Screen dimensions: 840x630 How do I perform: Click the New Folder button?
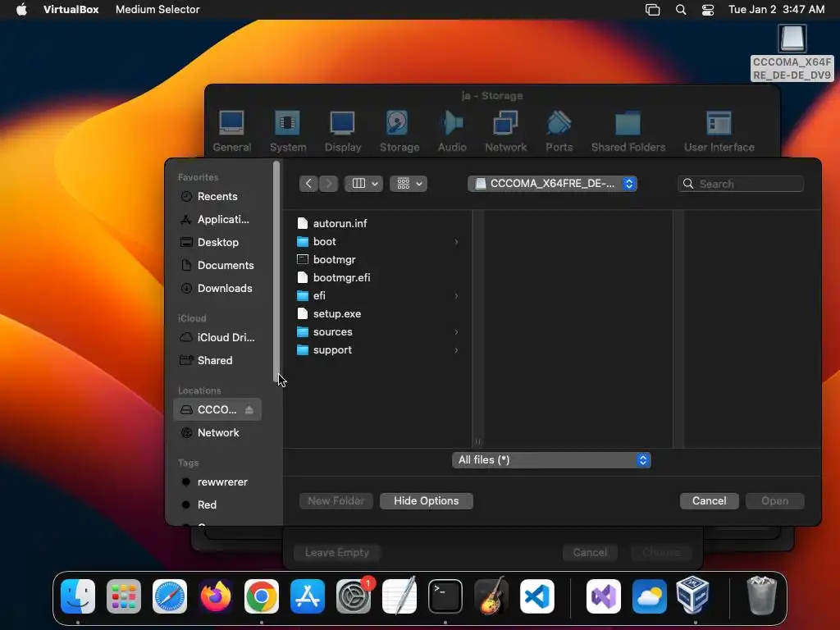point(336,501)
